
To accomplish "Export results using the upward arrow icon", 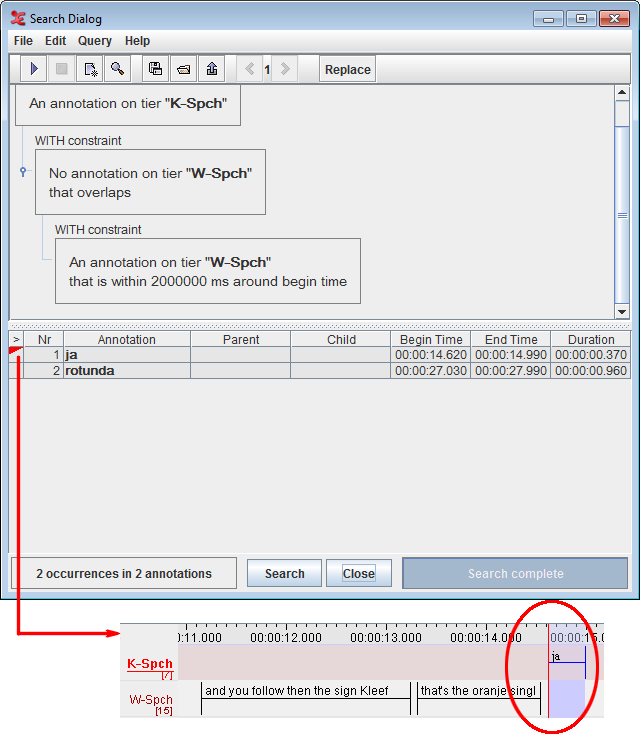I will pyautogui.click(x=212, y=69).
